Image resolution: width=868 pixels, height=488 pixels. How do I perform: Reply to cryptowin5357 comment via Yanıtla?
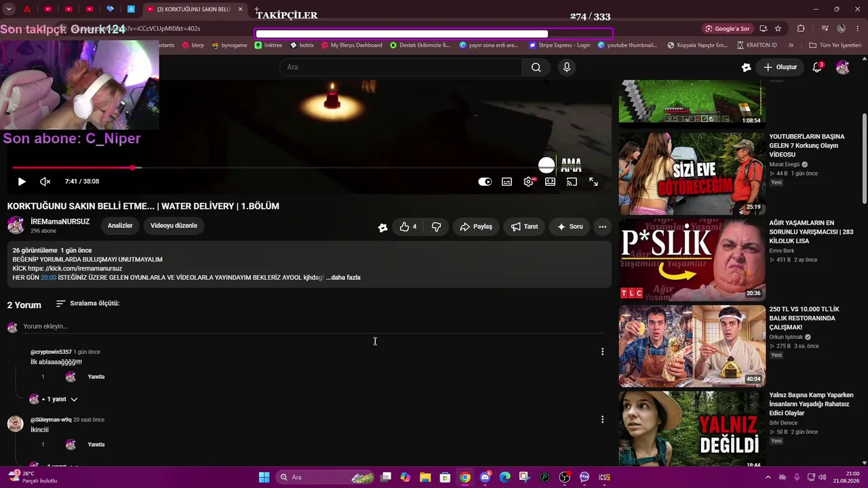pos(96,377)
